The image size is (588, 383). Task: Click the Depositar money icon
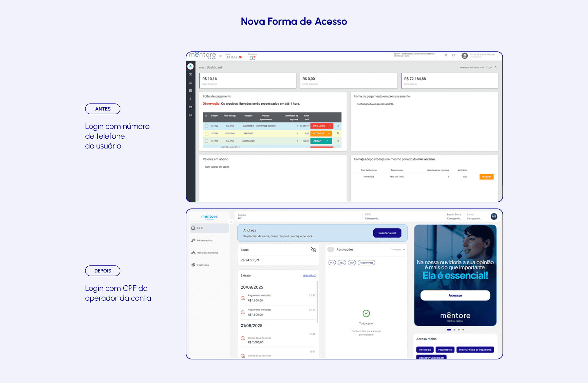click(253, 58)
